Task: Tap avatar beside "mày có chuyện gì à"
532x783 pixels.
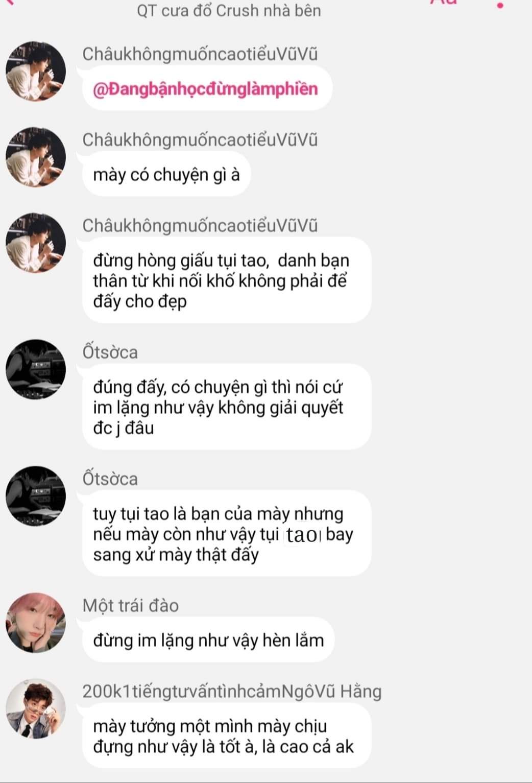Action: (x=36, y=157)
